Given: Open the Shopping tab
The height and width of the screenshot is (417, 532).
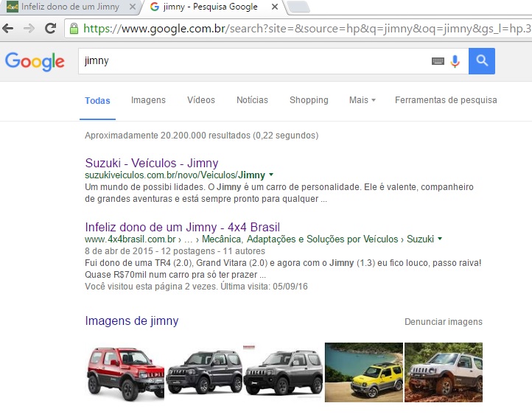Looking at the screenshot, I should coord(309,100).
